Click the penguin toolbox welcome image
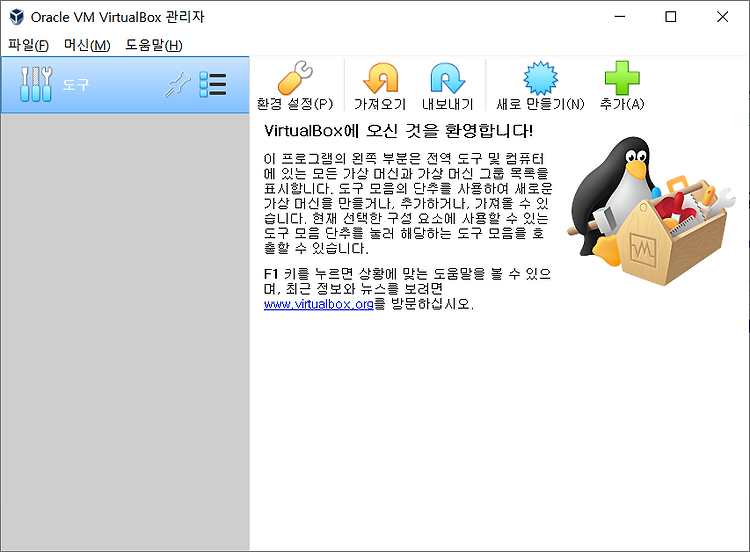The image size is (750, 552). [x=651, y=211]
